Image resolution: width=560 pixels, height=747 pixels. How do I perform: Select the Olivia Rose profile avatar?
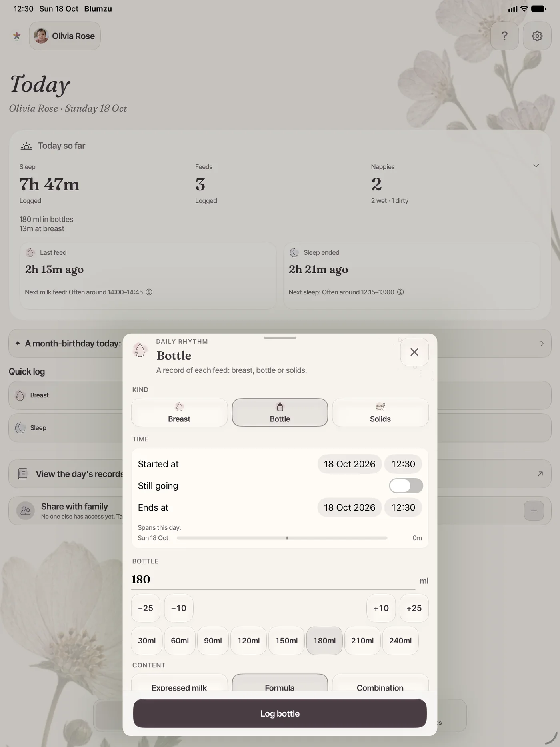41,36
